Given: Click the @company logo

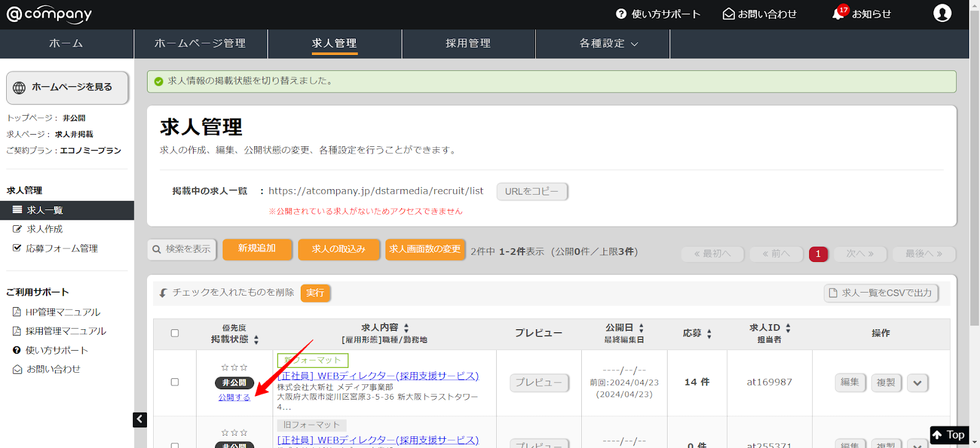Looking at the screenshot, I should point(49,14).
